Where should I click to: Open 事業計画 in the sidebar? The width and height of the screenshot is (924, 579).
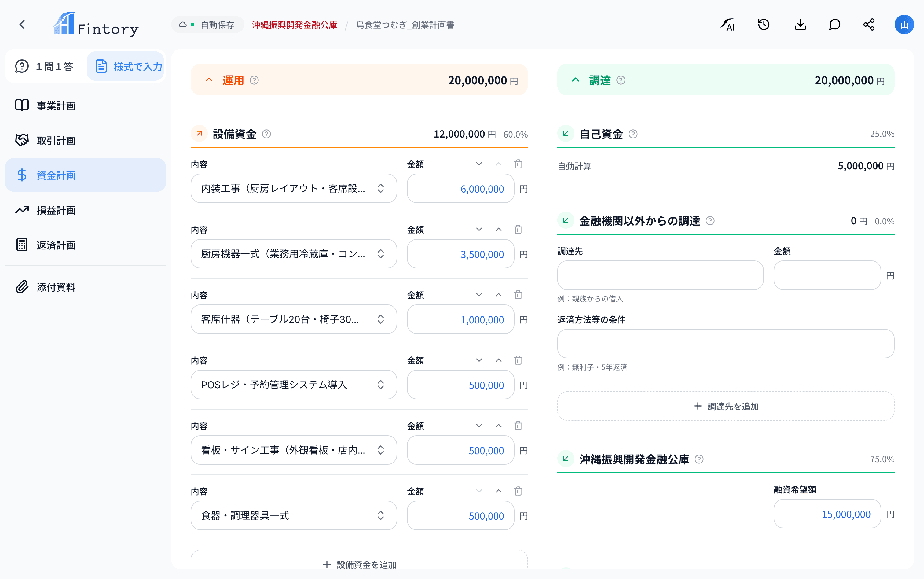coord(85,105)
